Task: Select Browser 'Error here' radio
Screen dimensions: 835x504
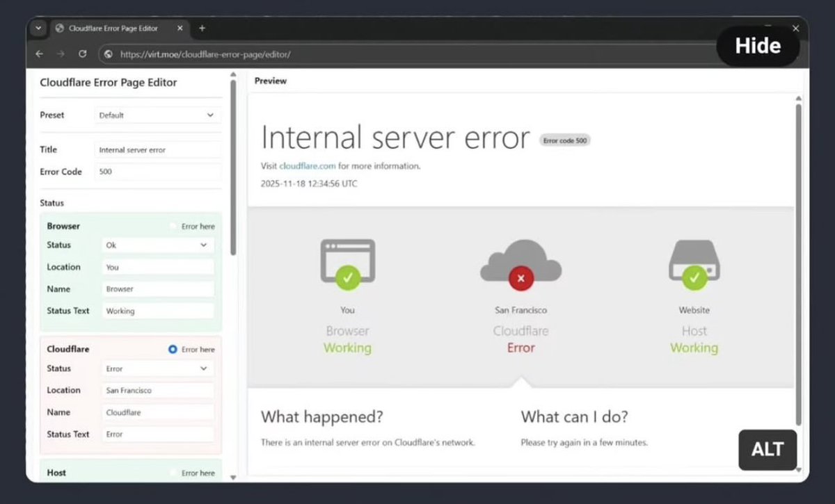Action: coord(173,226)
